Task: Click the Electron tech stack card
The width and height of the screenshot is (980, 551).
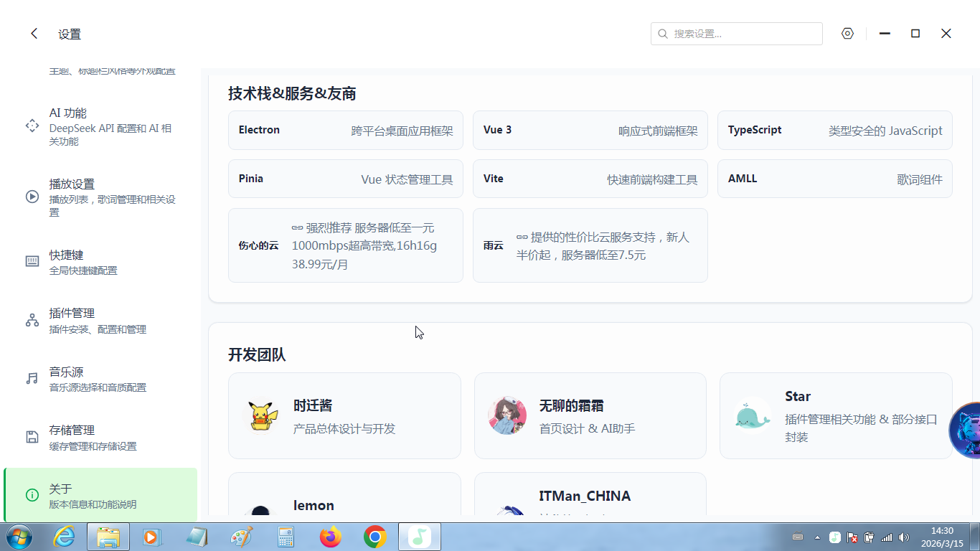Action: click(345, 131)
